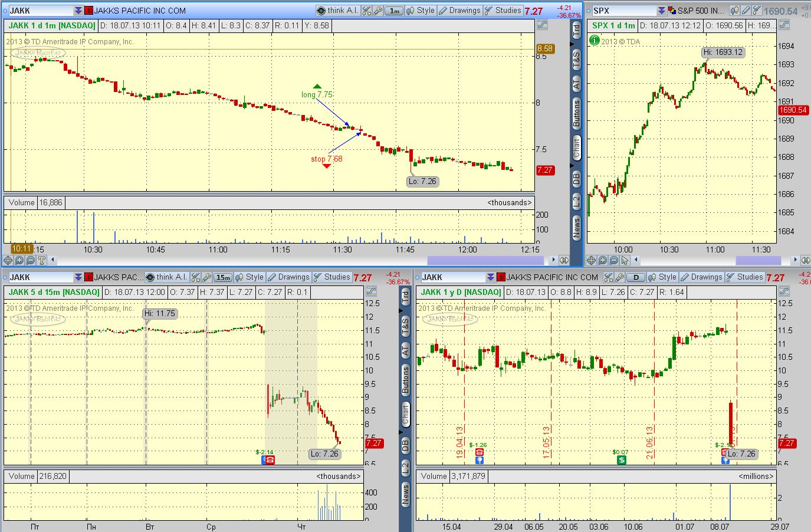Viewport: 811px width, 532px height.
Task: Zoom in with the plus magnifier under the 1m chart
Action: pos(19,260)
